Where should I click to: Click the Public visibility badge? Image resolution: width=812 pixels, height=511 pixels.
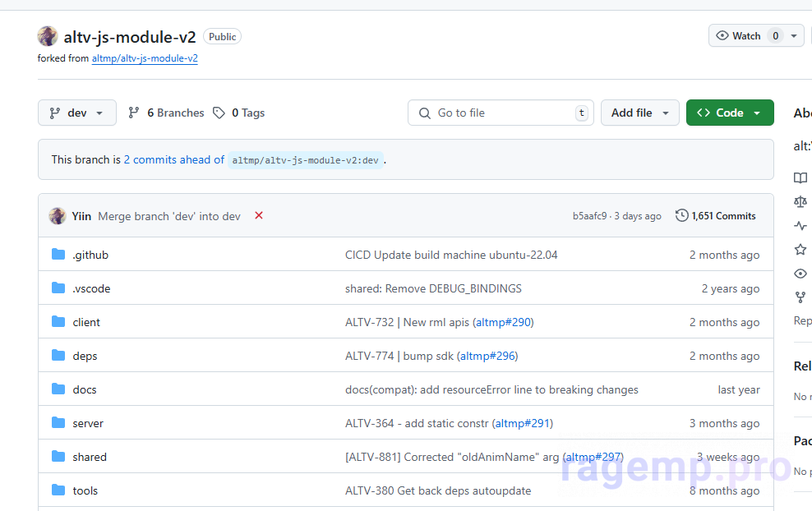click(222, 37)
